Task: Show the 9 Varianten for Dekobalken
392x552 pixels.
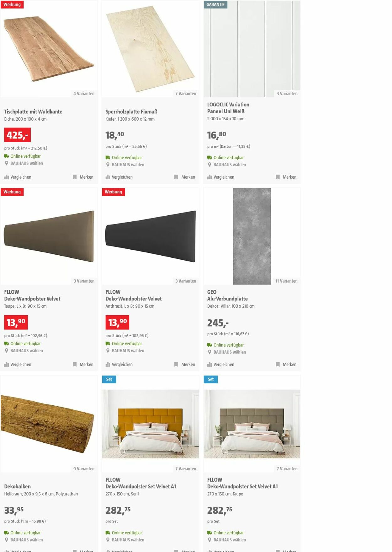Action: [x=84, y=469]
